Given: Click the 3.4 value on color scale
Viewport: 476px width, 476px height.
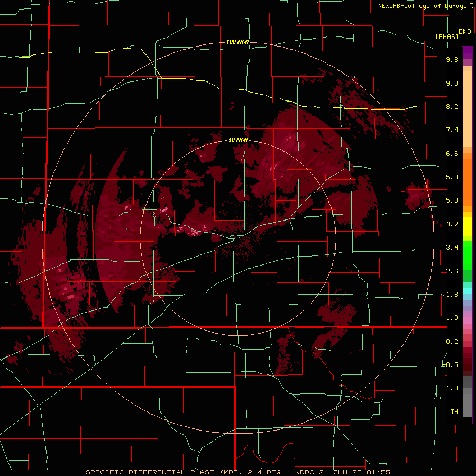Looking at the screenshot, I should [x=452, y=248].
